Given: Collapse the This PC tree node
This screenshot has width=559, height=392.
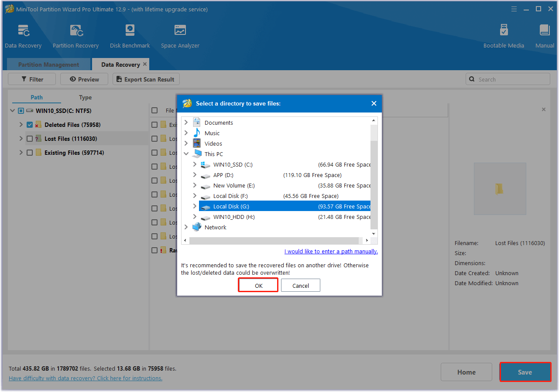Looking at the screenshot, I should pyautogui.click(x=186, y=153).
